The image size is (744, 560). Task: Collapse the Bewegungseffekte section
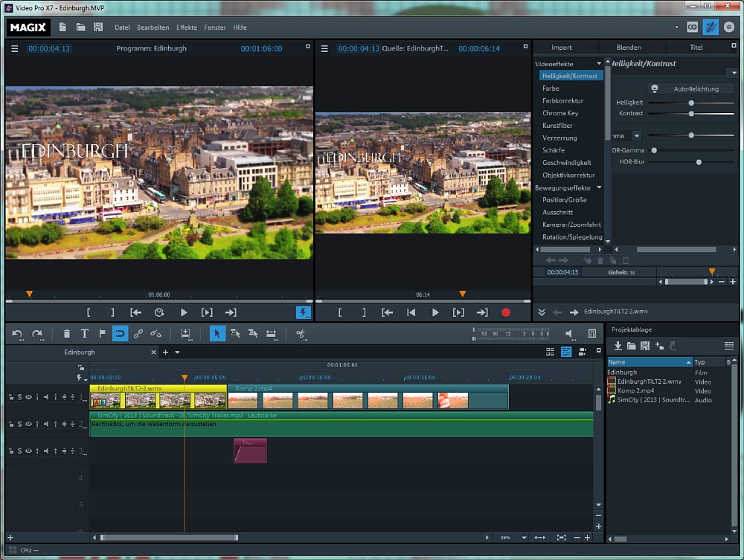coord(599,188)
